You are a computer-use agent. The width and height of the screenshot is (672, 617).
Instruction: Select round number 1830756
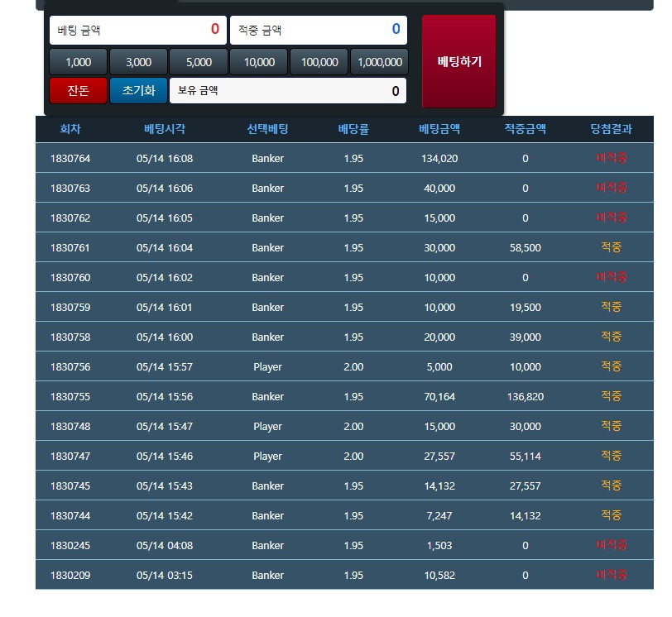click(x=70, y=367)
